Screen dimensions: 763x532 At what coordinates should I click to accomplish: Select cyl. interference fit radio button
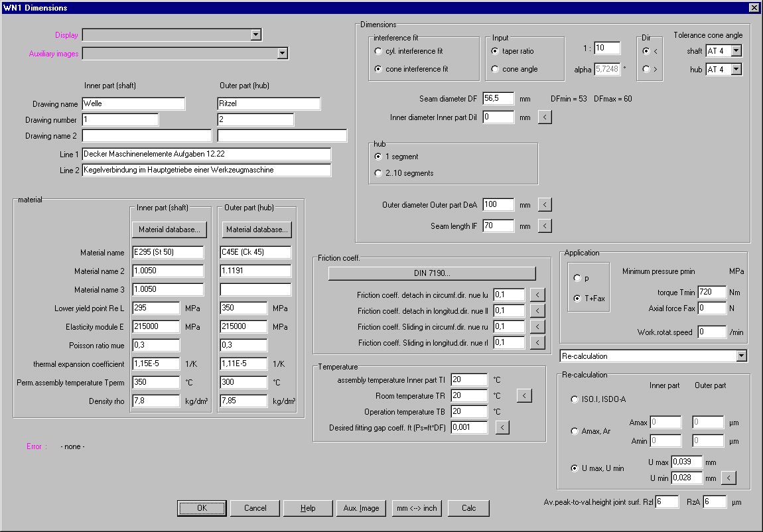click(378, 51)
